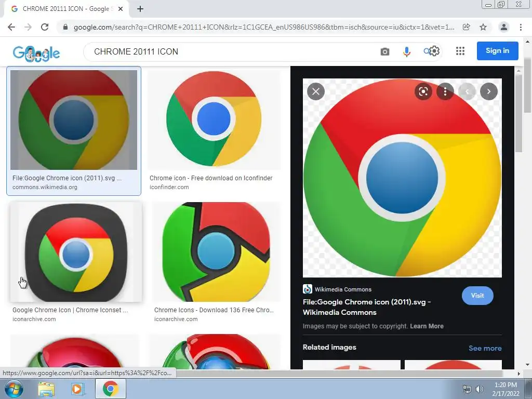The image size is (532, 399).
Task: Open a new browser tab
Action: coord(140,9)
